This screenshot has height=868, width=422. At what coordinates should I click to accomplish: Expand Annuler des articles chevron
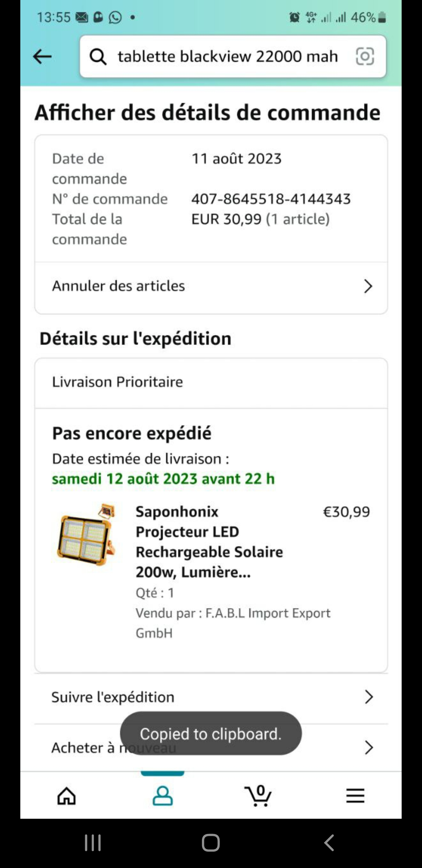click(368, 286)
